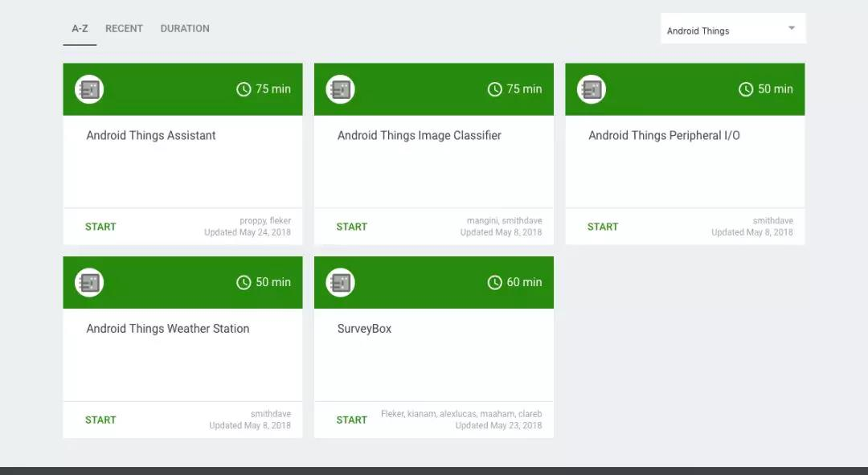The image size is (868, 475).
Task: Click the Android Things Peripheral I/O category icon
Action: (x=592, y=89)
